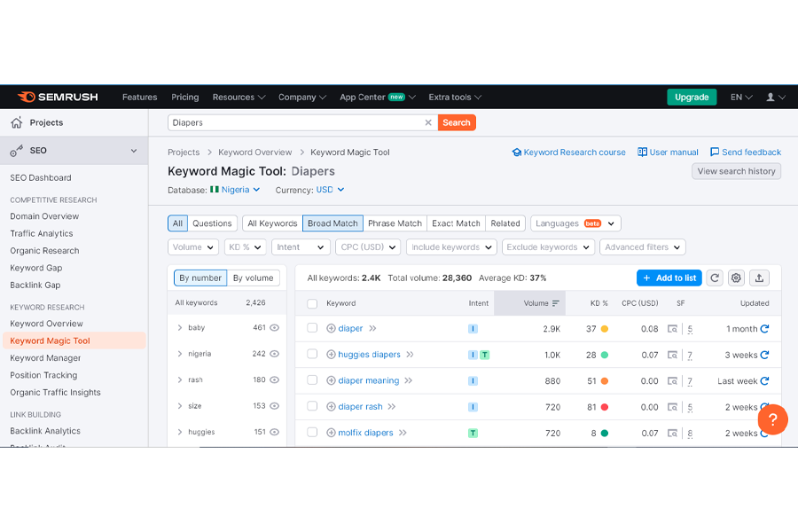This screenshot has width=798, height=532.
Task: Open the Advanced filters dropdown
Action: point(643,246)
